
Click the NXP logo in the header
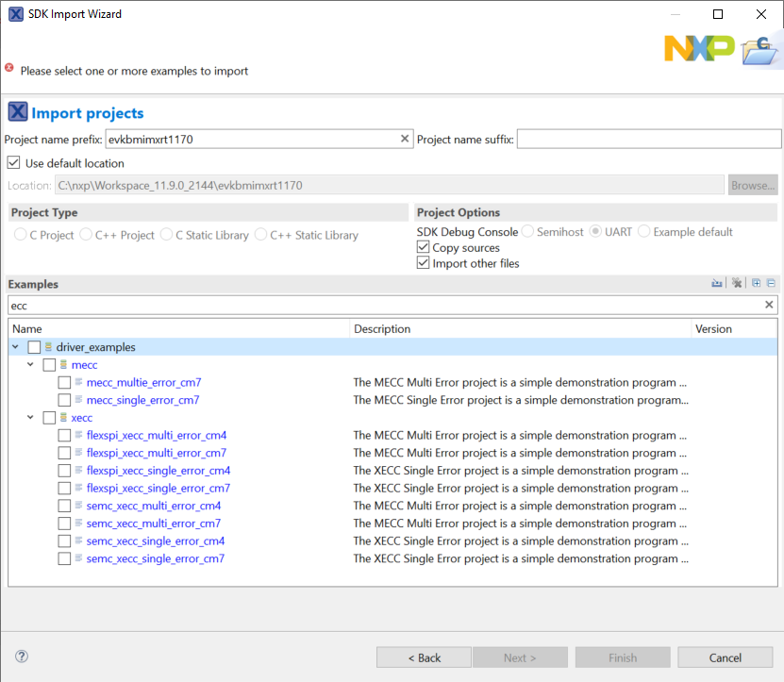699,46
